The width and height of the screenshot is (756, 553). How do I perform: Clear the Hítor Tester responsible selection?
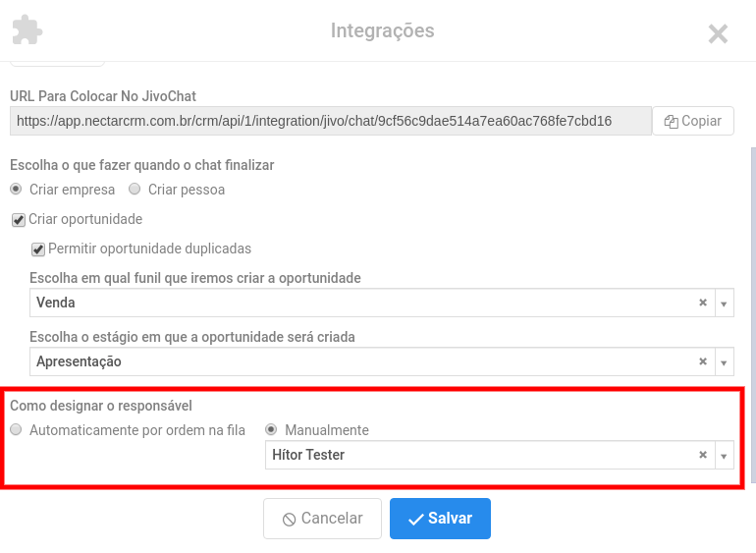pos(703,455)
